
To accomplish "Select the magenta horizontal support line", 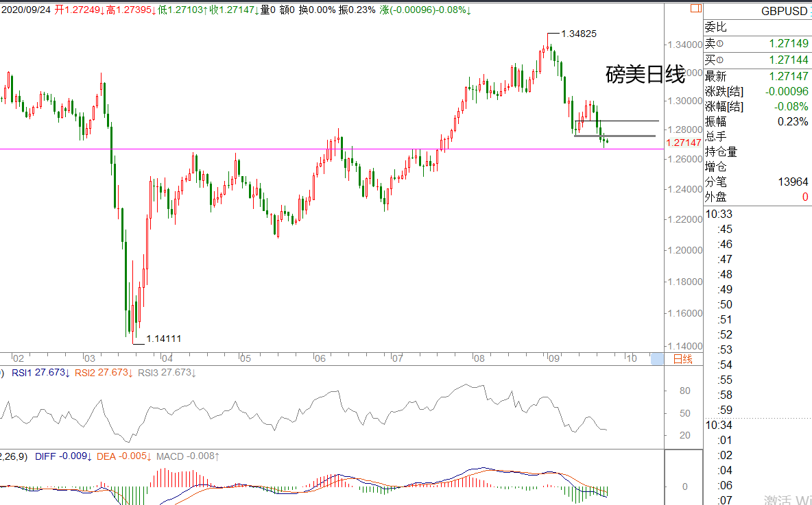I will tap(331, 149).
